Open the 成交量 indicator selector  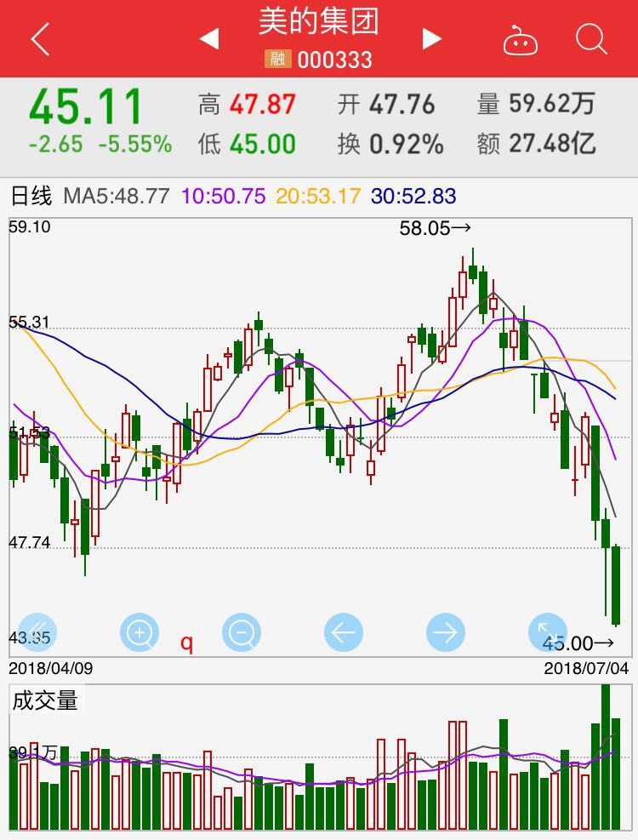click(x=45, y=700)
